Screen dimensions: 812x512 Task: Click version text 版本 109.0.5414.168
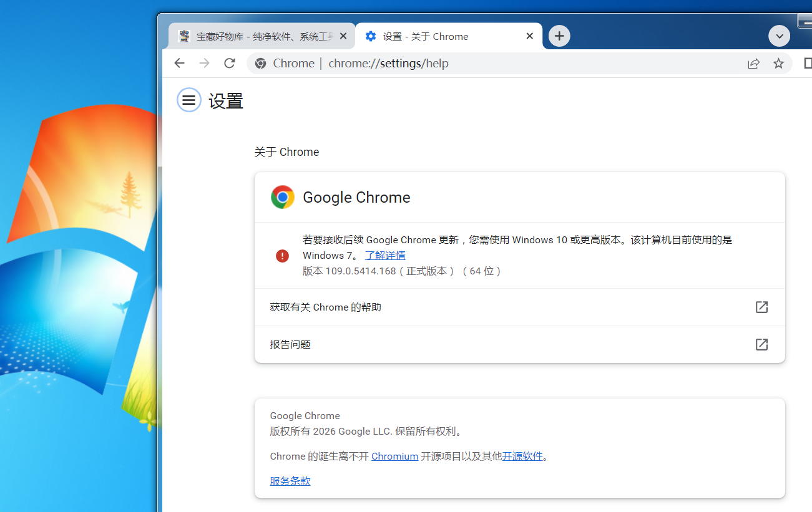350,271
